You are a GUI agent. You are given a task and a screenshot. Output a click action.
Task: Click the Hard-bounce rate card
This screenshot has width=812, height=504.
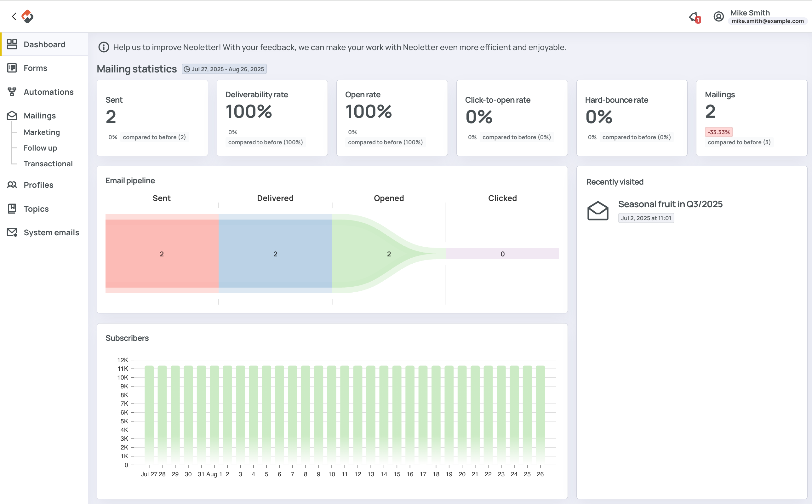632,118
